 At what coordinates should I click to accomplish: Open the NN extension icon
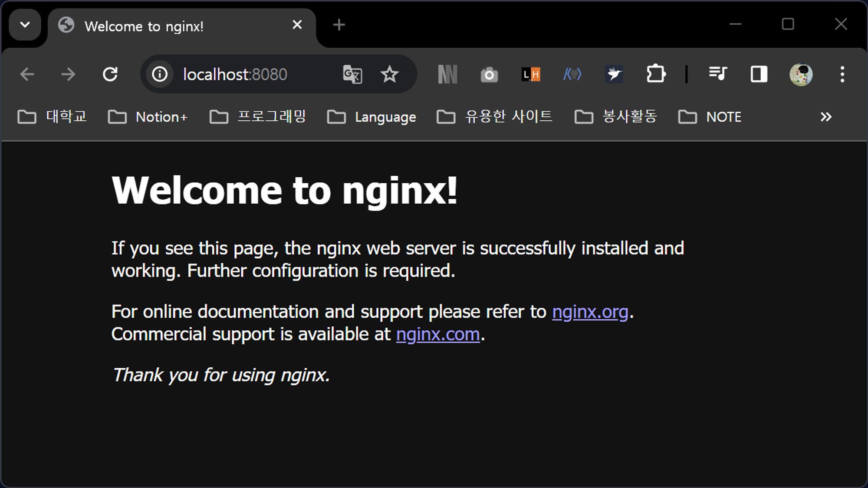447,74
